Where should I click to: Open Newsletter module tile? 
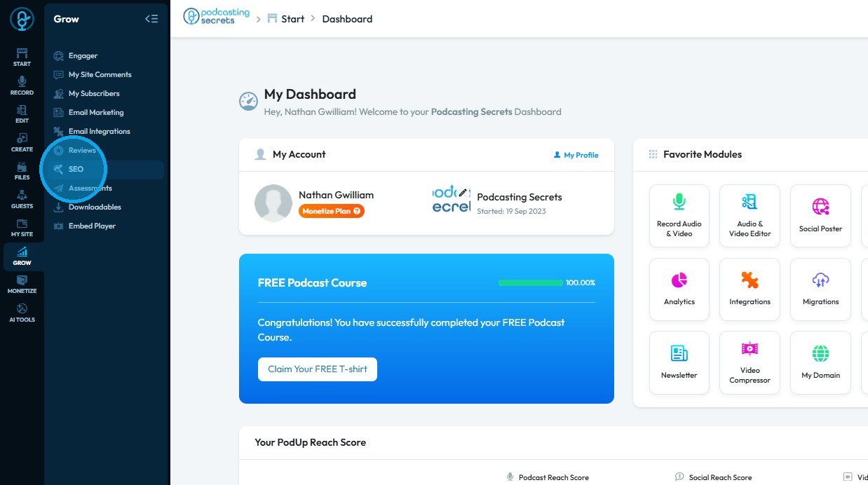tap(679, 363)
